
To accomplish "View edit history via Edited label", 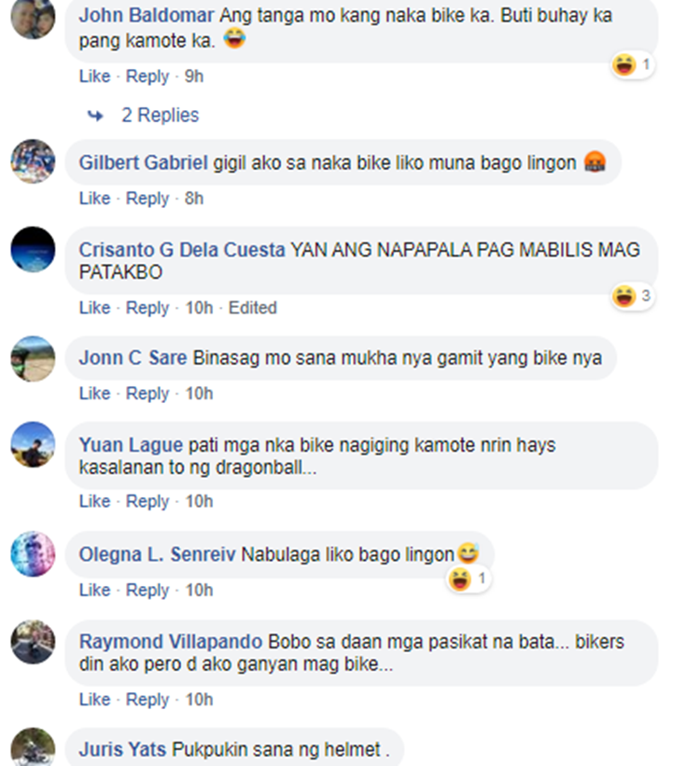I will (x=253, y=308).
